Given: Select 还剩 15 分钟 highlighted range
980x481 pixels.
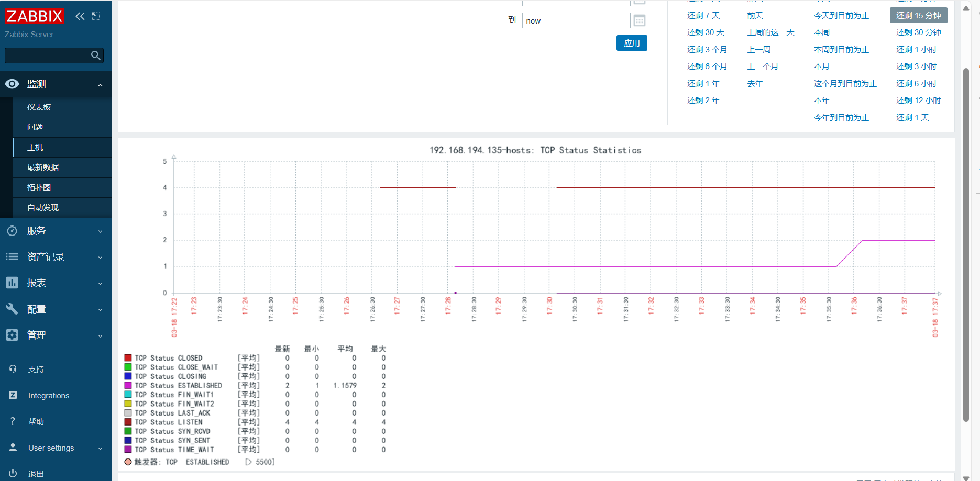Looking at the screenshot, I should click(918, 15).
